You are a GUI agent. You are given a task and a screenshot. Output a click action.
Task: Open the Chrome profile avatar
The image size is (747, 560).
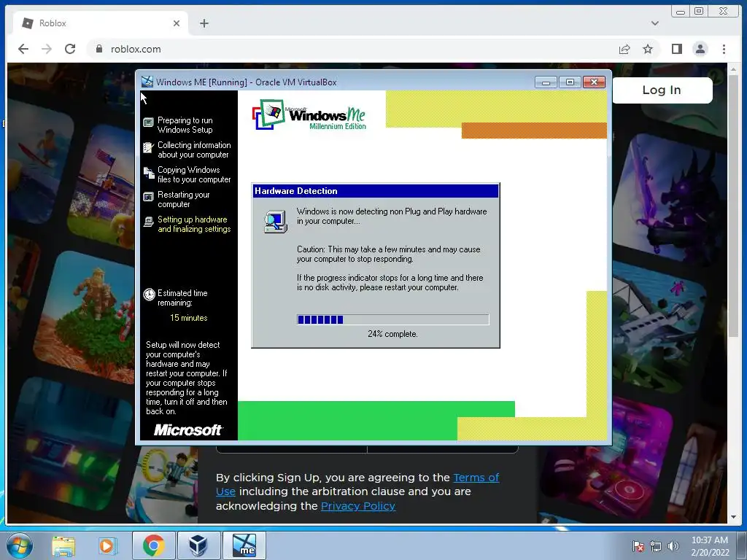point(700,49)
